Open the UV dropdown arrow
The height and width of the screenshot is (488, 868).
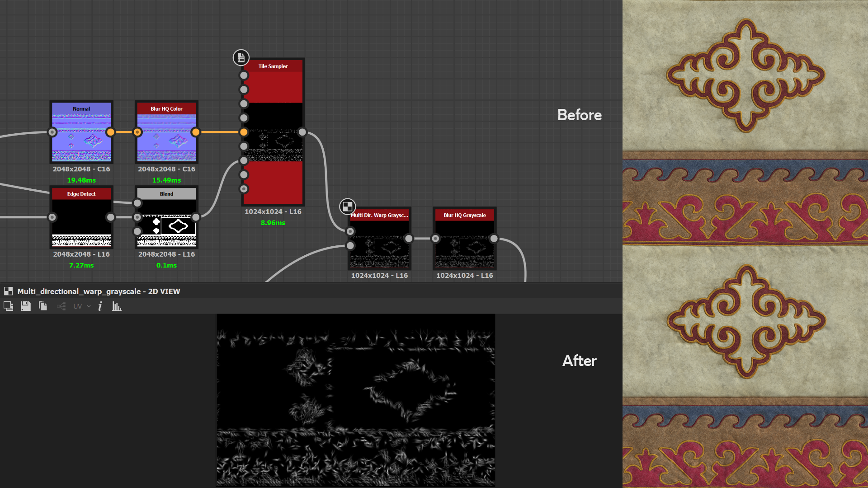click(x=89, y=306)
